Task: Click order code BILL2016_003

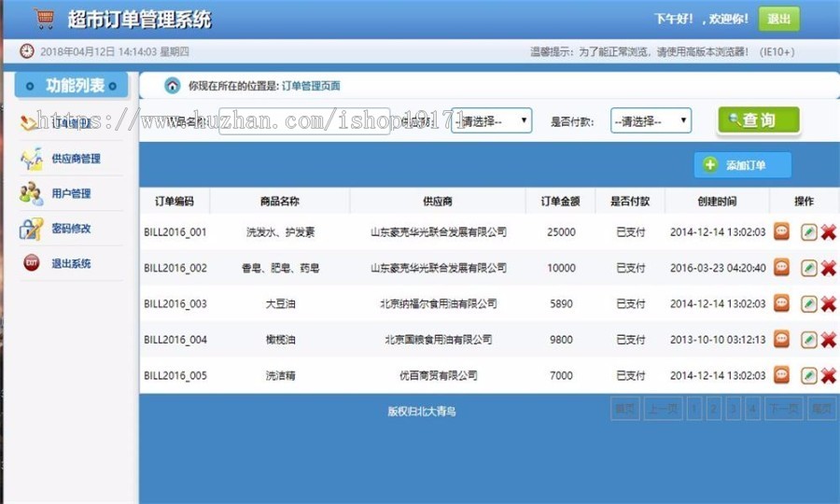Action: pos(175,303)
